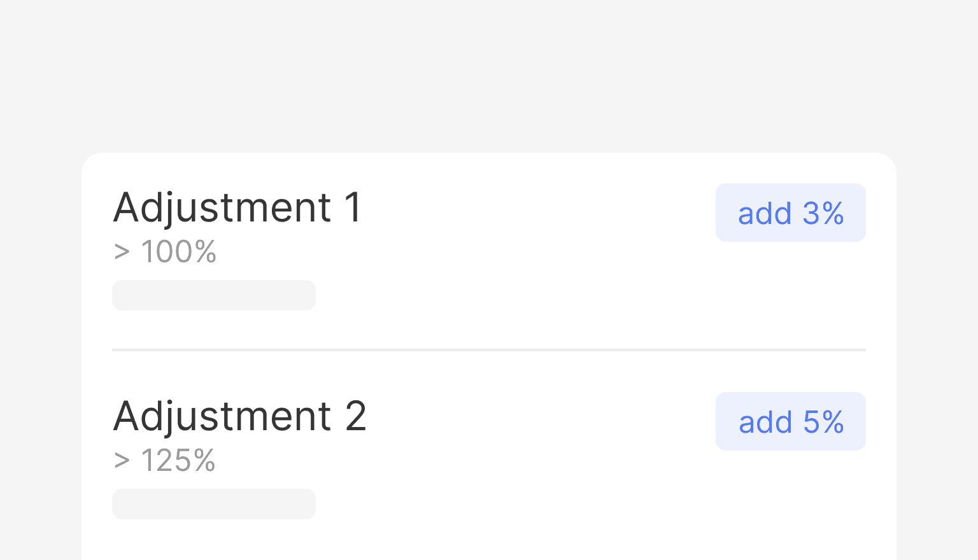Click the greater-than symbol before 125%
Image resolution: width=978 pixels, height=560 pixels.
tap(122, 461)
